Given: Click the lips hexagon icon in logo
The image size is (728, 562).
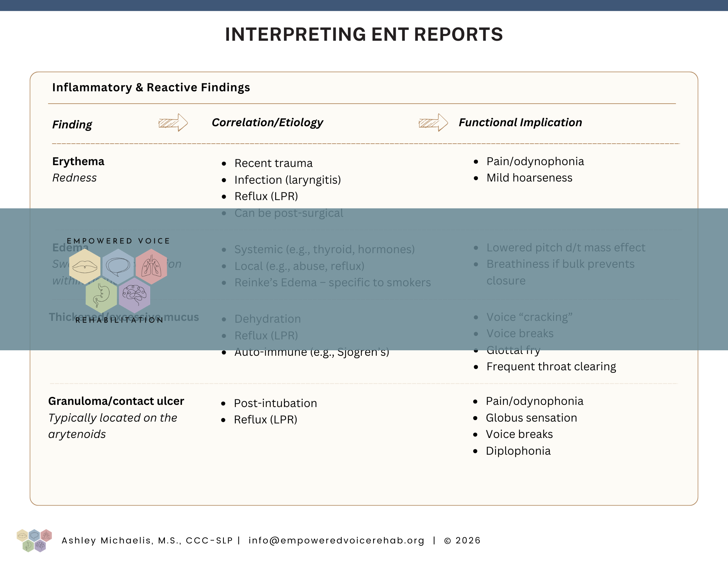Looking at the screenshot, I should tap(84, 267).
